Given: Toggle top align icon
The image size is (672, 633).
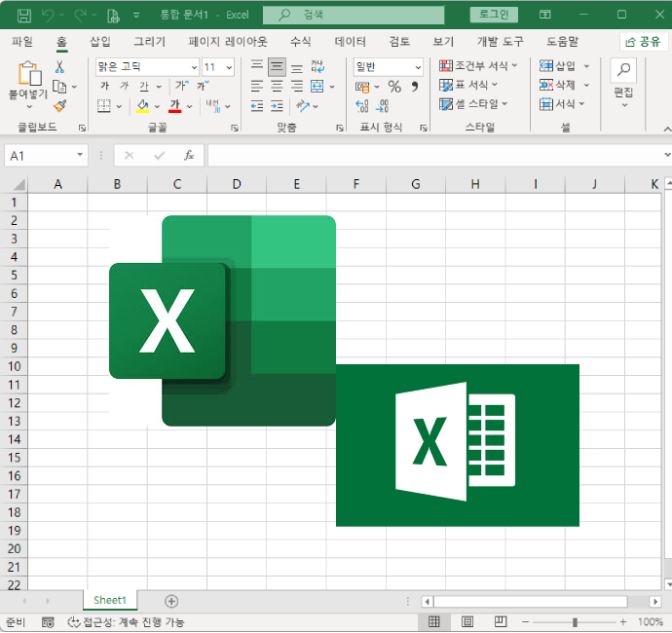Looking at the screenshot, I should coord(257,66).
